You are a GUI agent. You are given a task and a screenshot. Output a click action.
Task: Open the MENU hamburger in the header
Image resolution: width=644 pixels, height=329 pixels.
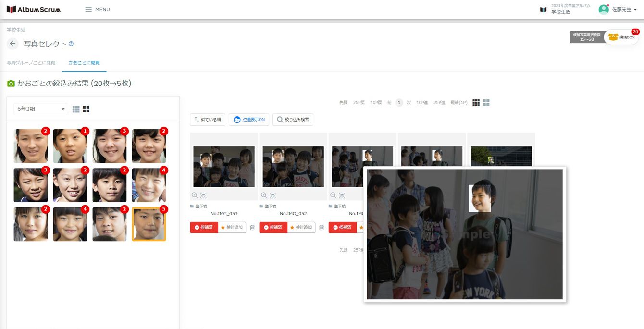[x=97, y=9]
